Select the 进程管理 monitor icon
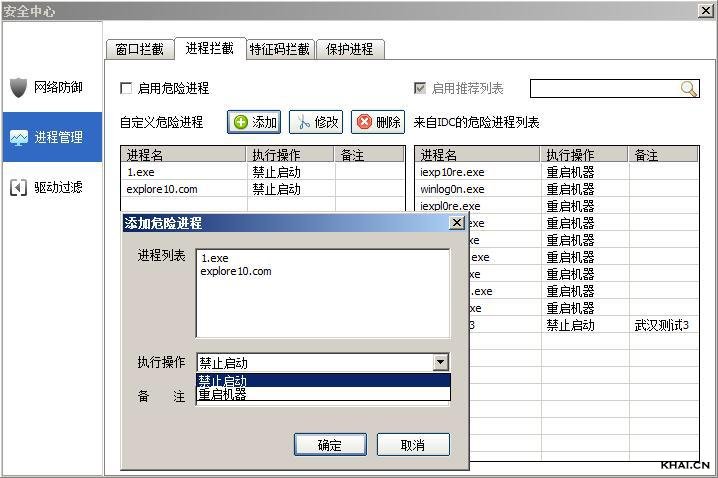 19,137
